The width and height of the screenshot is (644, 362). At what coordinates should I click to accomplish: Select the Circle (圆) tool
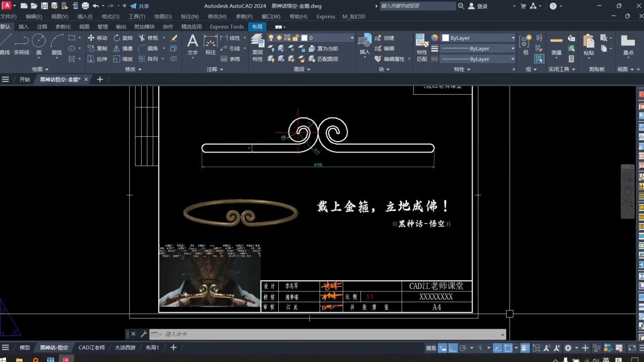pyautogui.click(x=39, y=44)
